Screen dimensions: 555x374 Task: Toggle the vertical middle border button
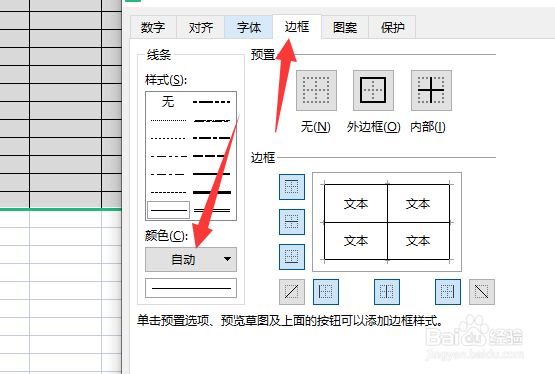(x=387, y=292)
